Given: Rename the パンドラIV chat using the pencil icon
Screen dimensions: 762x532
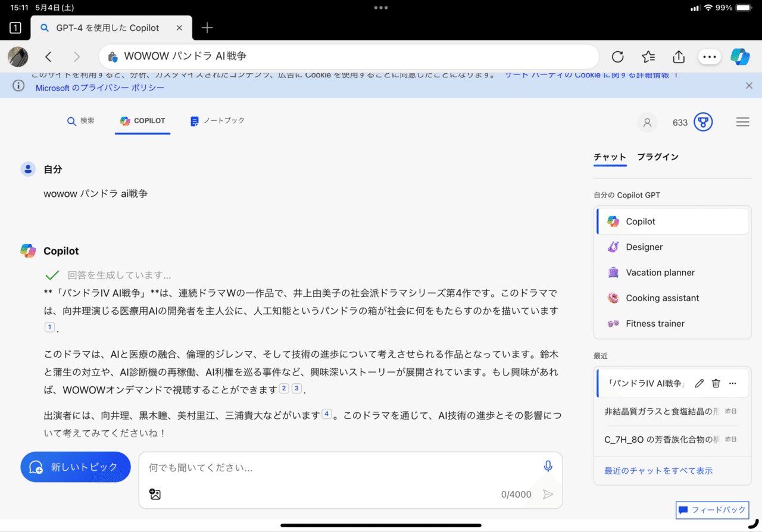Looking at the screenshot, I should click(x=699, y=383).
